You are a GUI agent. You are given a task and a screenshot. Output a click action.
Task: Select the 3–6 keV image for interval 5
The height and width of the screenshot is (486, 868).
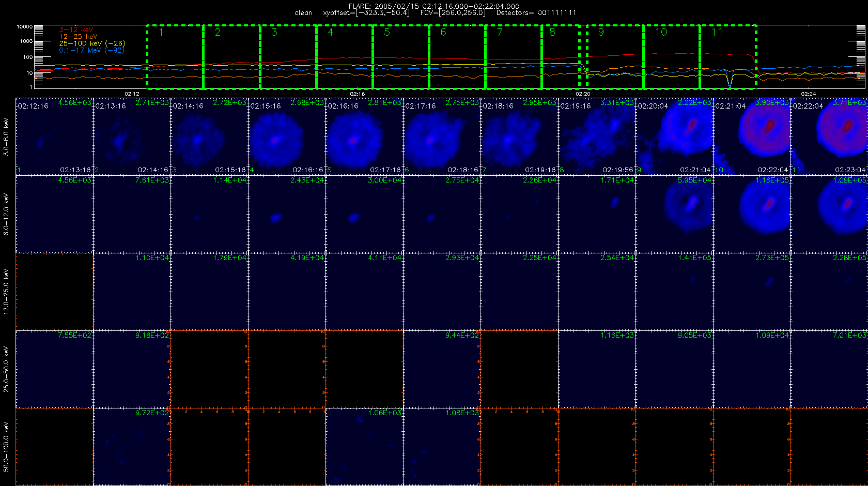coord(364,136)
